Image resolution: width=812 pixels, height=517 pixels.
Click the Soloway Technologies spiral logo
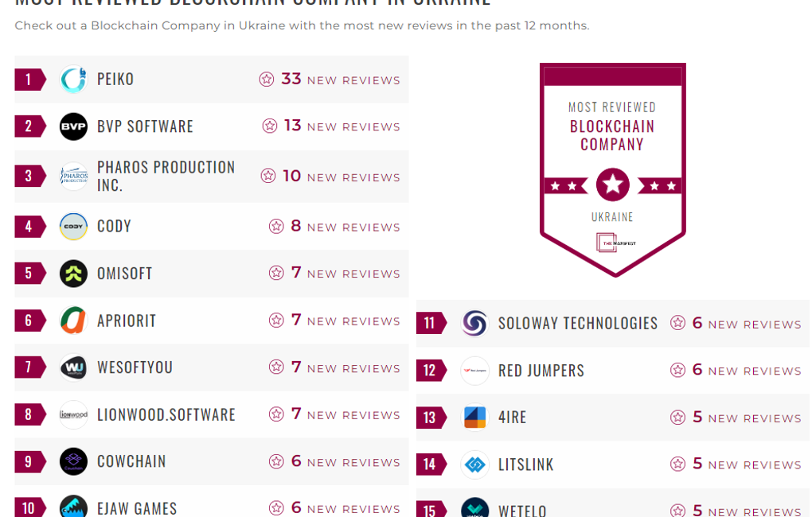click(x=475, y=323)
